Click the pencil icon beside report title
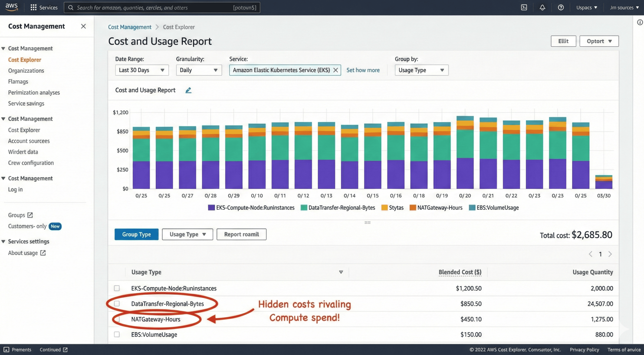This screenshot has width=644, height=355. 188,90
